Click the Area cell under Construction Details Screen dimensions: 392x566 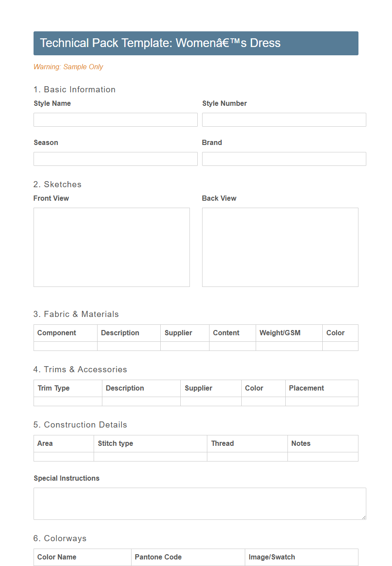pos(63,457)
